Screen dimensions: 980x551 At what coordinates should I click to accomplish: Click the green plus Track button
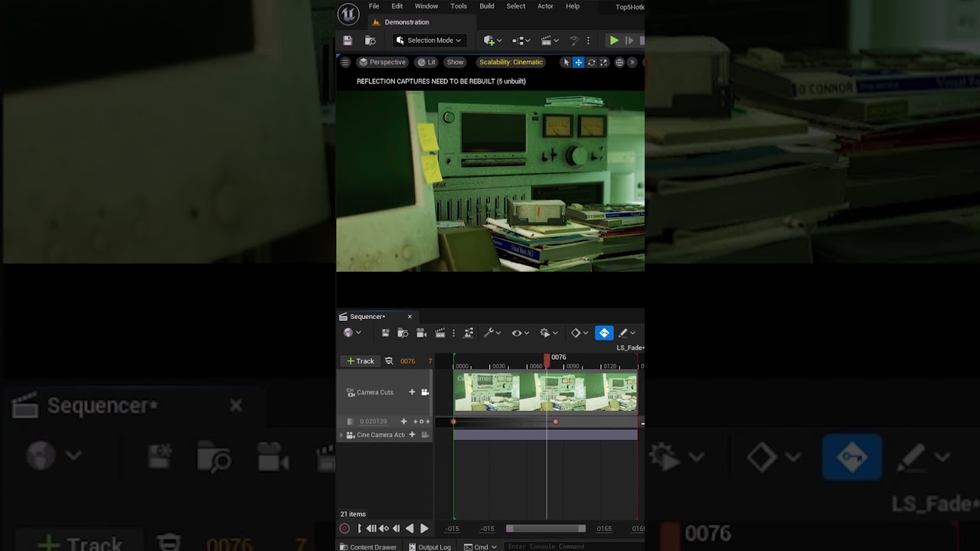tap(360, 361)
